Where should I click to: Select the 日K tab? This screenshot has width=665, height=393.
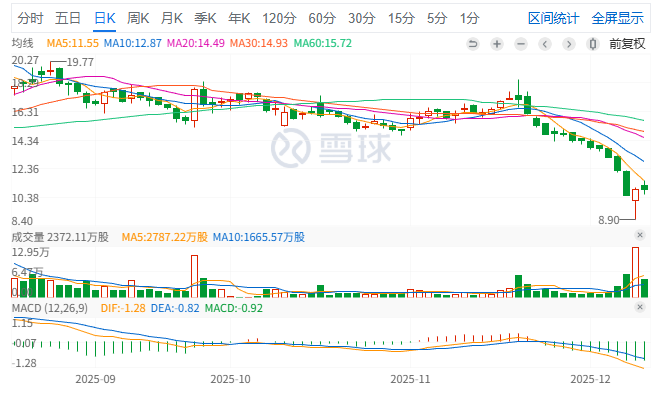pos(104,18)
